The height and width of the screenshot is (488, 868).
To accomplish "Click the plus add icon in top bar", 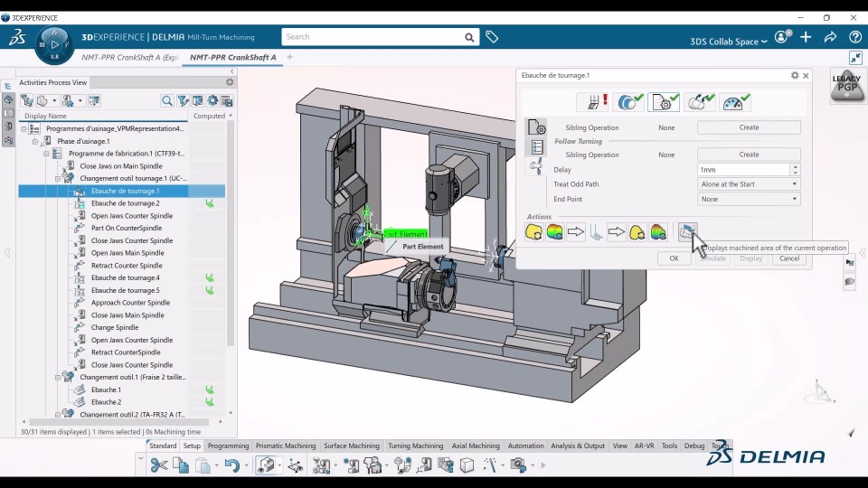I will pos(806,37).
